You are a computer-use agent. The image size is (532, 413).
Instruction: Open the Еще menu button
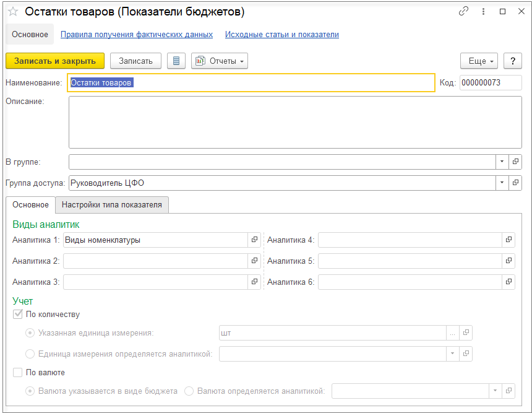tap(479, 61)
